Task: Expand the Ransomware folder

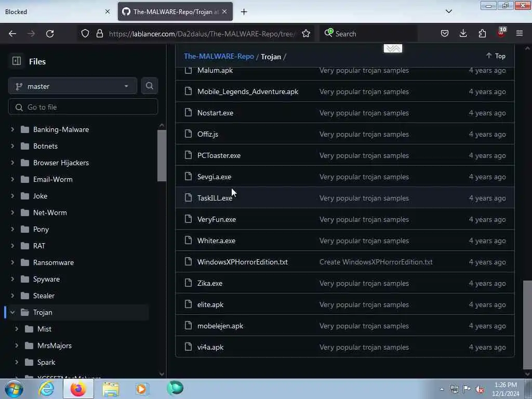Action: click(12, 262)
